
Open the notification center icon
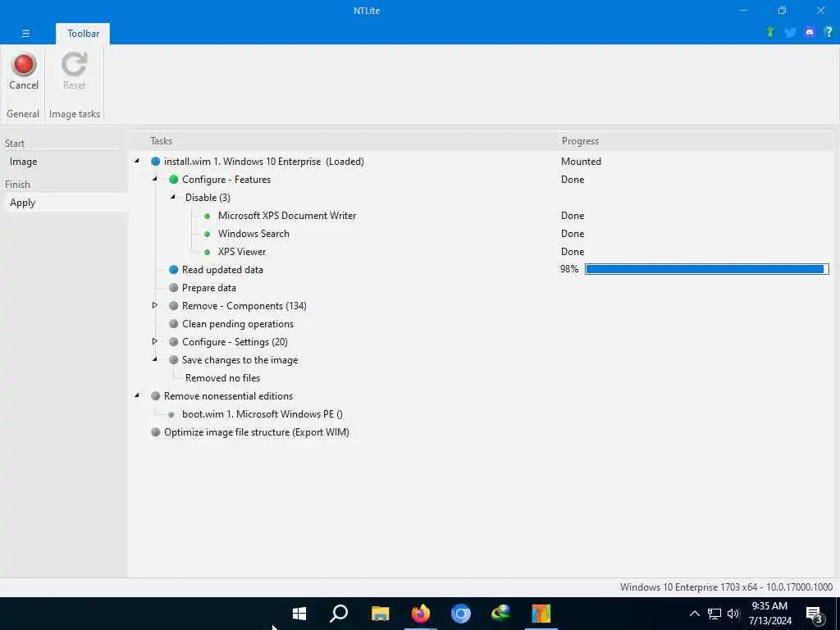[x=815, y=615]
